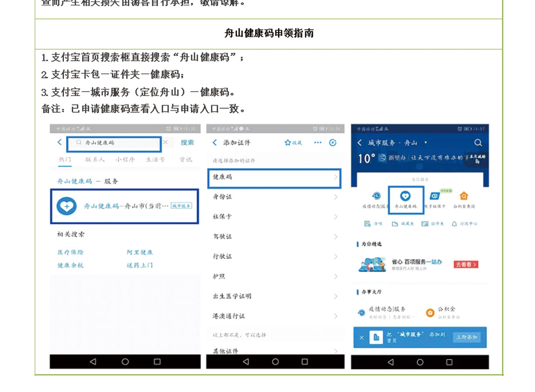This screenshot has height=392, width=535.
Task: Tap back arrow beside 舟山健康码 search box
Action: point(60,142)
